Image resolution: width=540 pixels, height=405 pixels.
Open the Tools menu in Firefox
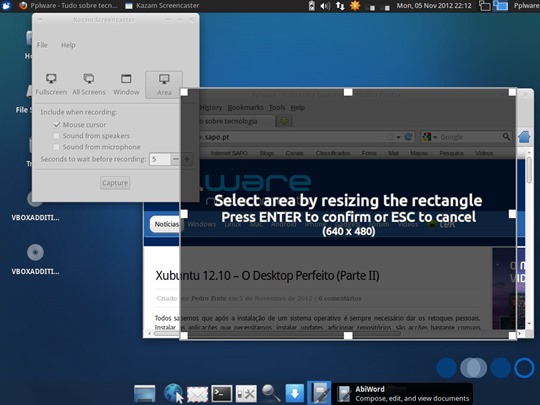pyautogui.click(x=277, y=108)
